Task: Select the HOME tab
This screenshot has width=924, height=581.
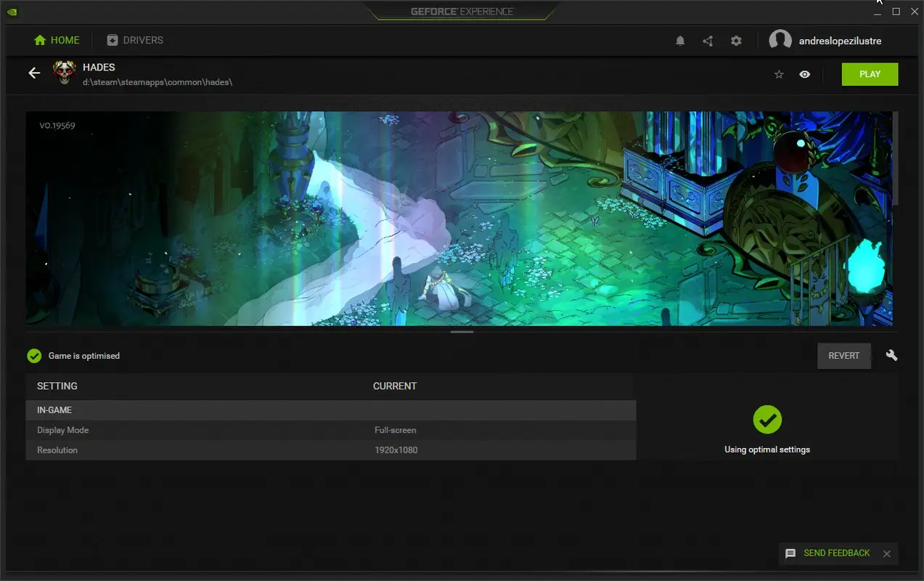Action: (56, 40)
